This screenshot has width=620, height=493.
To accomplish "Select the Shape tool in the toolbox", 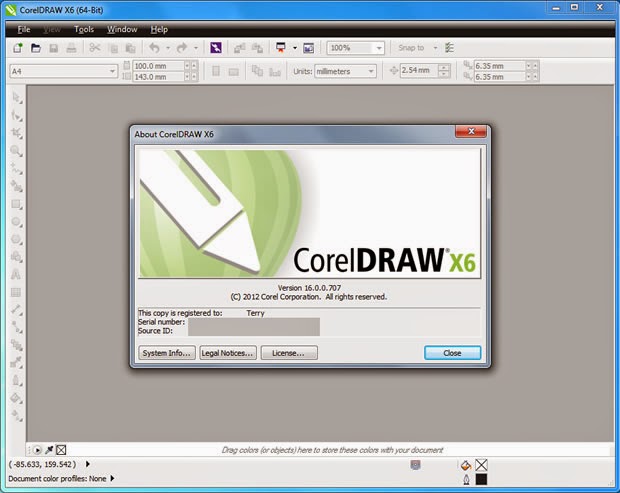I will click(16, 115).
